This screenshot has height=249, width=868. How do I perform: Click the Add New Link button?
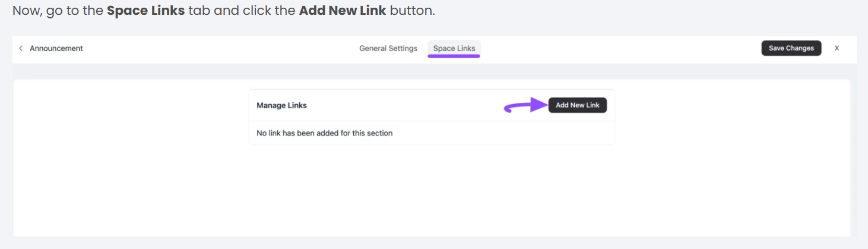577,105
